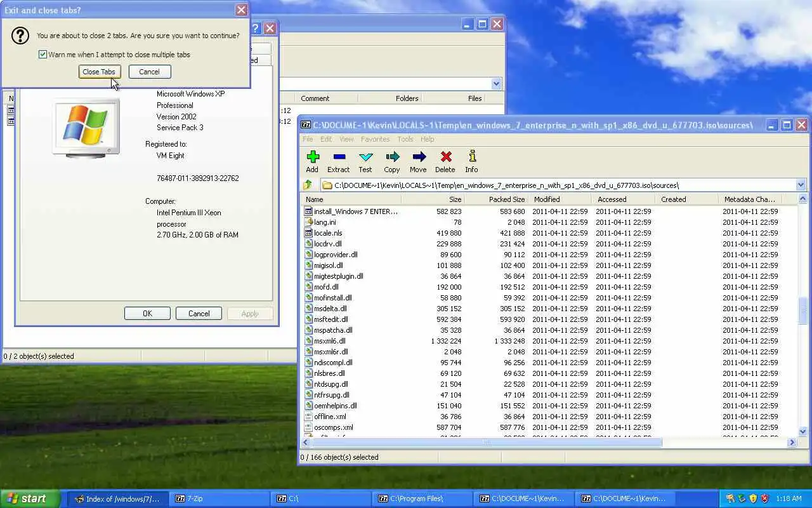
Task: Open the address path dropdown in 7-Zip
Action: (800, 185)
